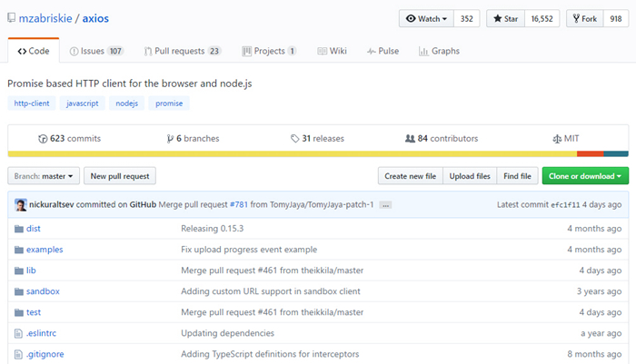Viewport: 636px width, 364px height.
Task: Click the New pull request button
Action: pyautogui.click(x=120, y=176)
